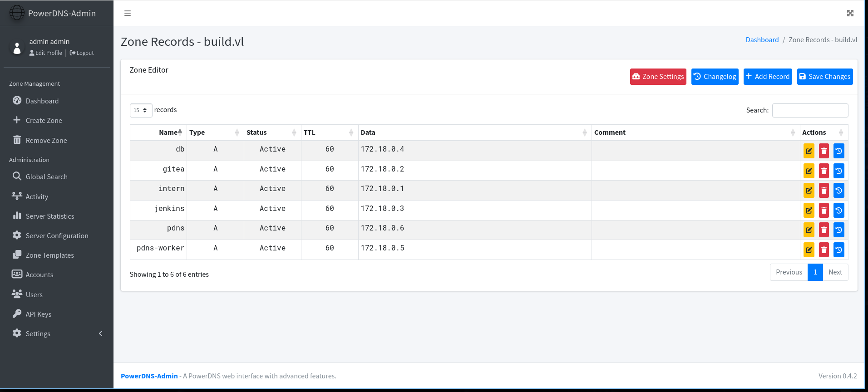Viewport: 868px width, 392px height.
Task: Click the Add Record button
Action: (768, 77)
